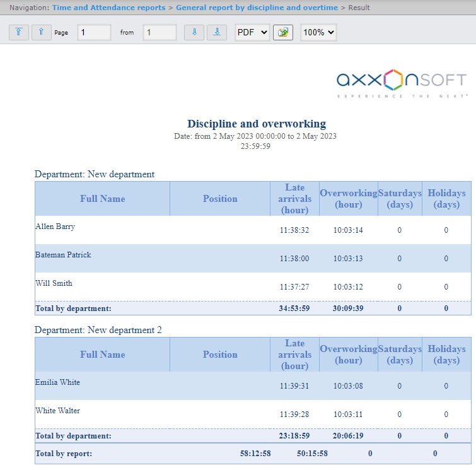
Task: Click Full Name header in New department table
Action: pyautogui.click(x=103, y=199)
